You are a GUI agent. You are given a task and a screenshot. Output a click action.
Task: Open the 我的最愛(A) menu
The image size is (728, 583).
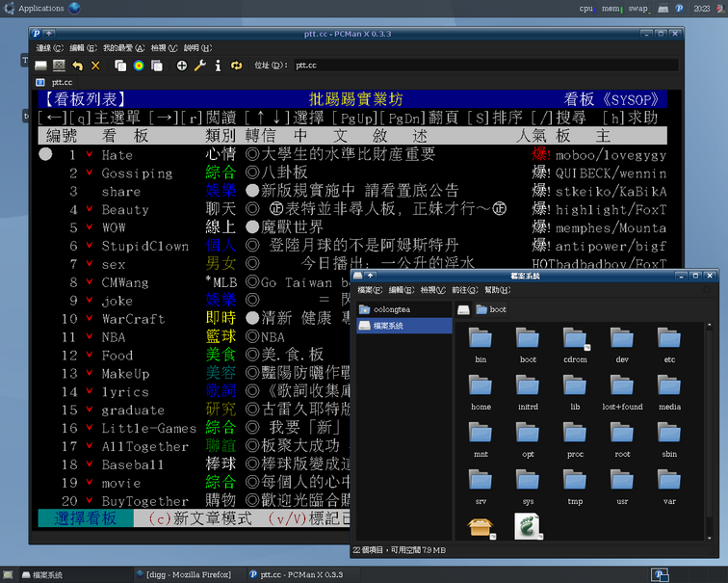click(123, 48)
